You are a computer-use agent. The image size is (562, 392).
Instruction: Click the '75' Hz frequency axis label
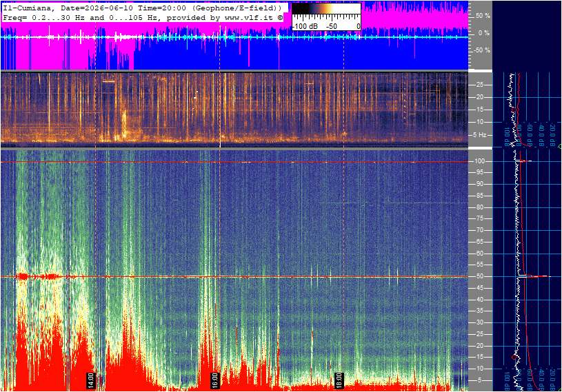click(479, 218)
